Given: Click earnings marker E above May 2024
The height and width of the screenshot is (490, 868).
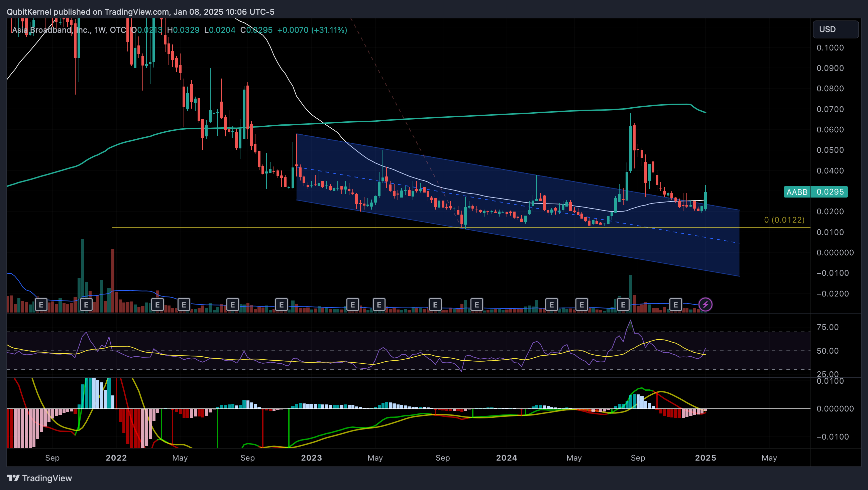Looking at the screenshot, I should [x=581, y=305].
